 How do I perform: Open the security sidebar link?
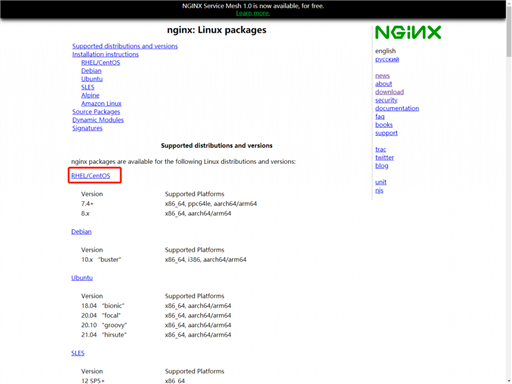[386, 100]
